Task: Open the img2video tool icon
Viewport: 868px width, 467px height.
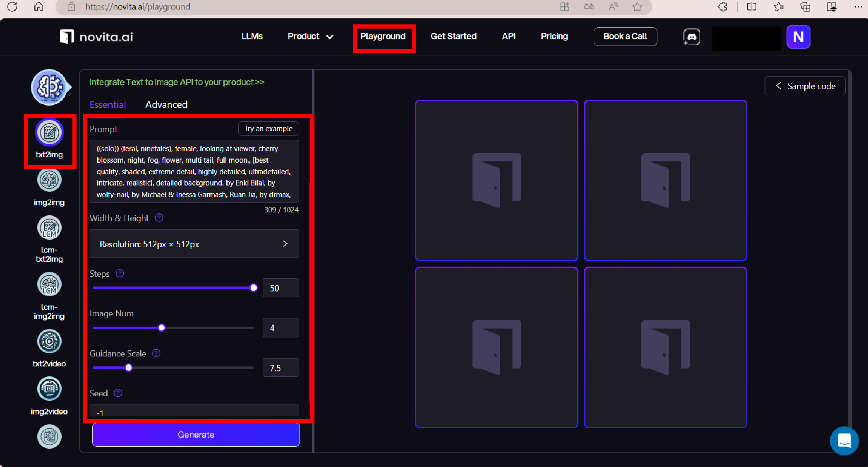Action: [x=49, y=389]
